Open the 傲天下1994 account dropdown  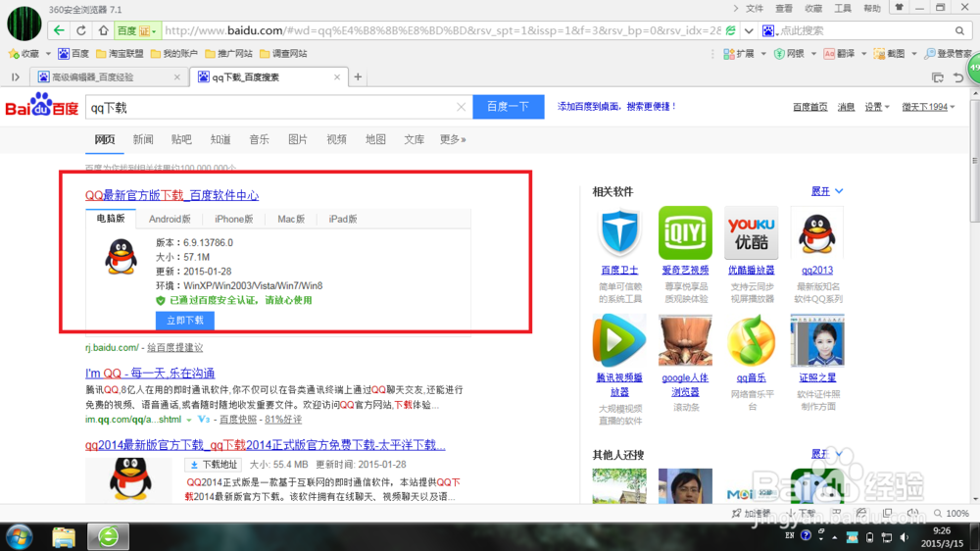(928, 107)
